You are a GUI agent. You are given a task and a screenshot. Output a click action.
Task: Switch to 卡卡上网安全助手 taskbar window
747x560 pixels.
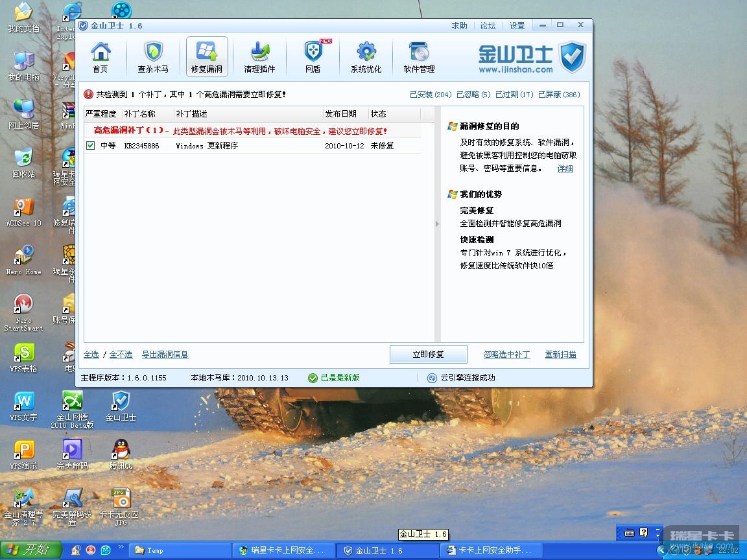click(492, 550)
